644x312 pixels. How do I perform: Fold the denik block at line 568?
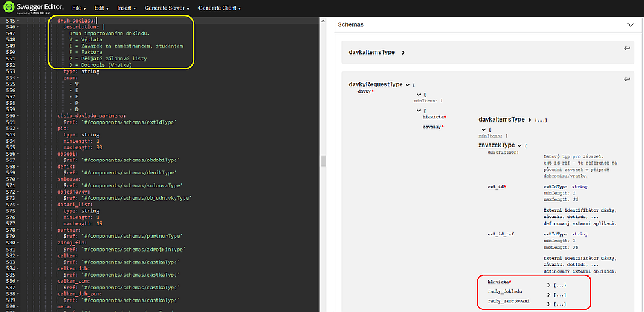(x=18, y=166)
